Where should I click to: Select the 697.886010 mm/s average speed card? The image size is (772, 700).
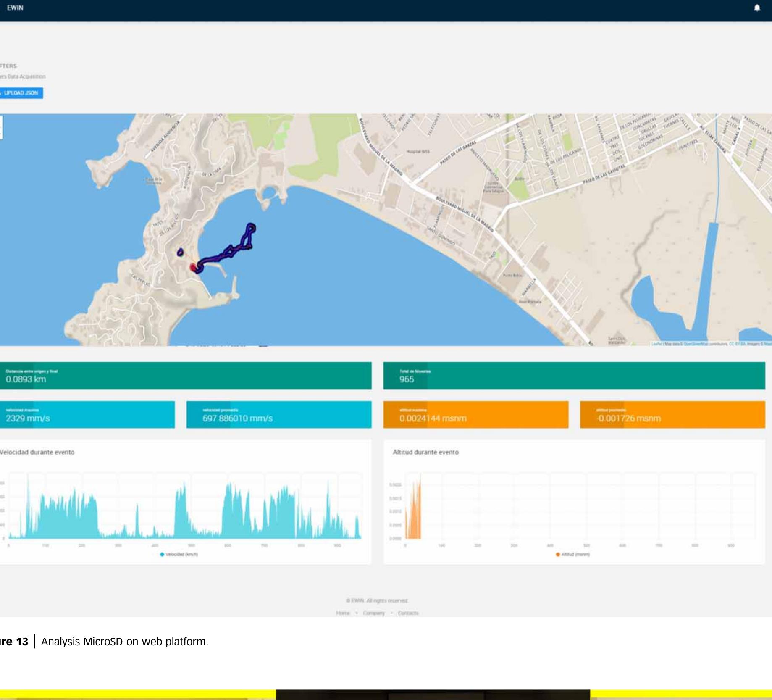(278, 415)
